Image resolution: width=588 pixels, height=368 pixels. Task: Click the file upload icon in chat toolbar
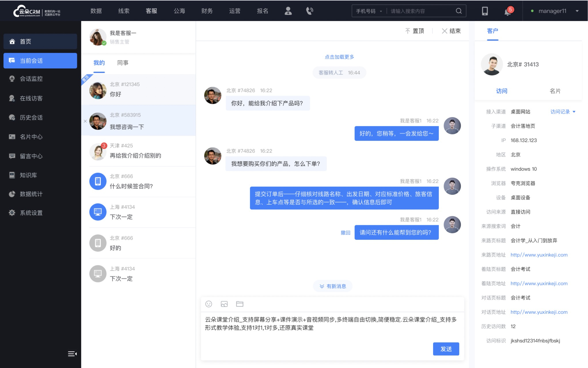[x=240, y=304]
